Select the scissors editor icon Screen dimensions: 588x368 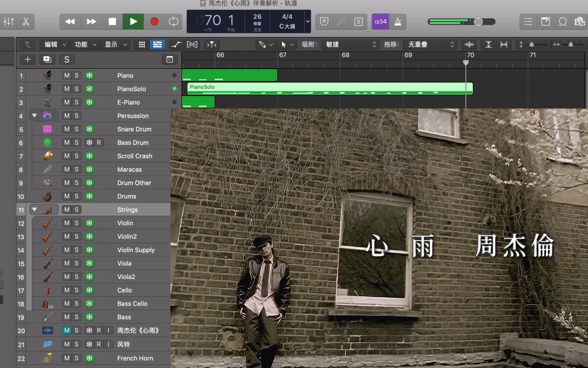26,22
